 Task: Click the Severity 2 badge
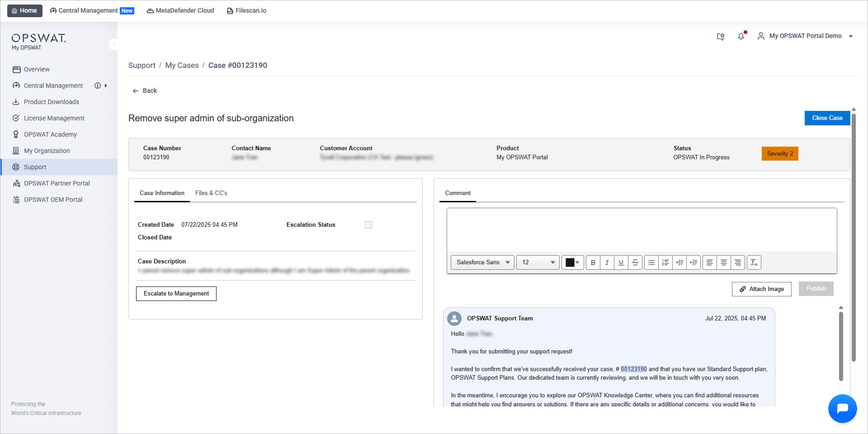click(780, 154)
